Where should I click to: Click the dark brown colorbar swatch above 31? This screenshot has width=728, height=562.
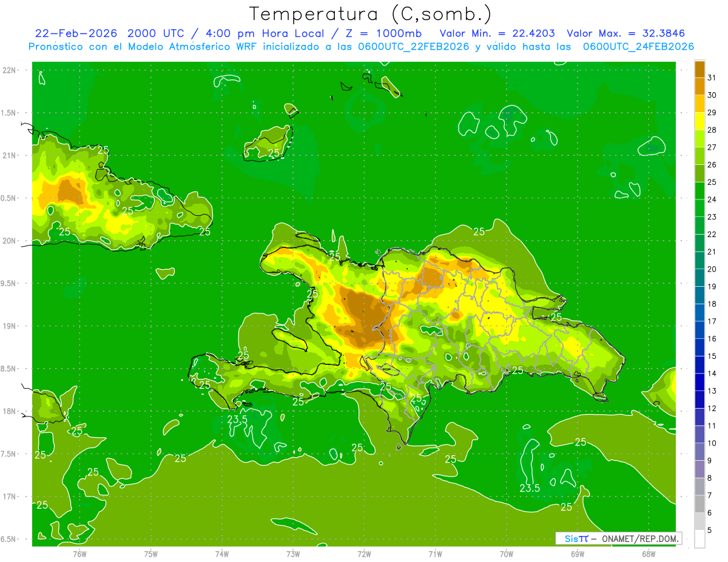tap(699, 69)
